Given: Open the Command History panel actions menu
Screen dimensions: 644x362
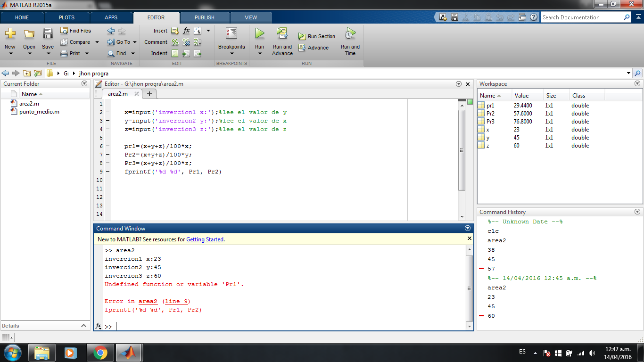Looking at the screenshot, I should (638, 212).
